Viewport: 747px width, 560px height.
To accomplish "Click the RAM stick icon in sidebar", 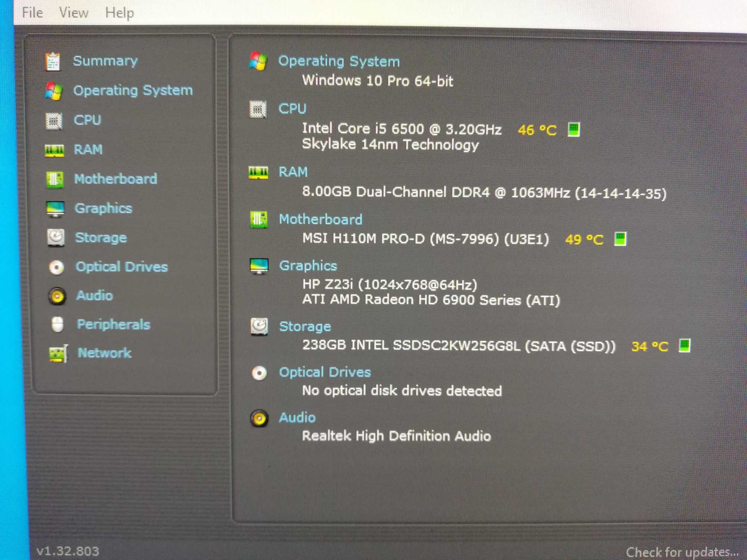I will 55,150.
